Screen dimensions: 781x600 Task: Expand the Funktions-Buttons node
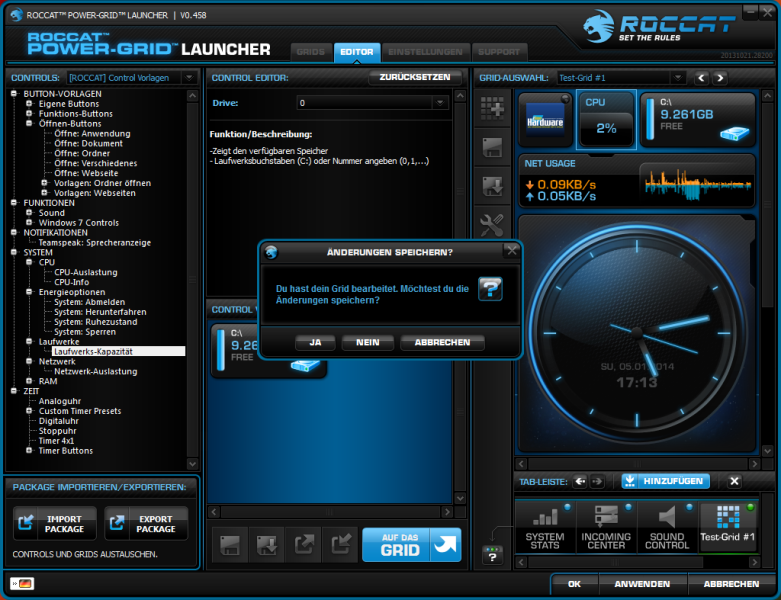click(29, 113)
